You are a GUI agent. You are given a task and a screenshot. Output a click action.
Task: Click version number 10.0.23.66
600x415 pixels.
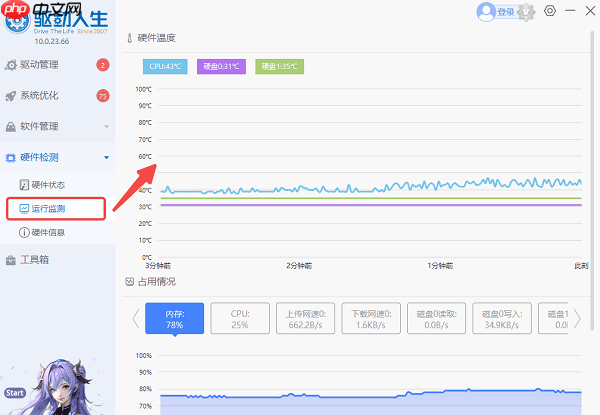pos(52,41)
